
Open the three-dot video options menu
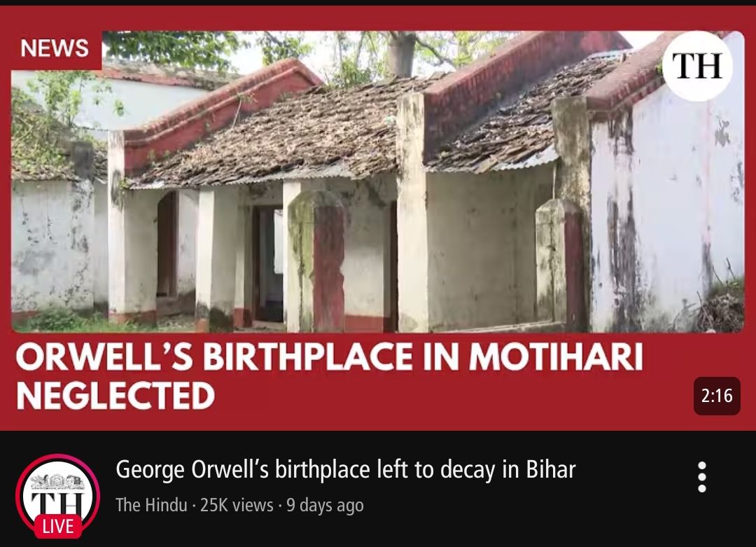702,477
